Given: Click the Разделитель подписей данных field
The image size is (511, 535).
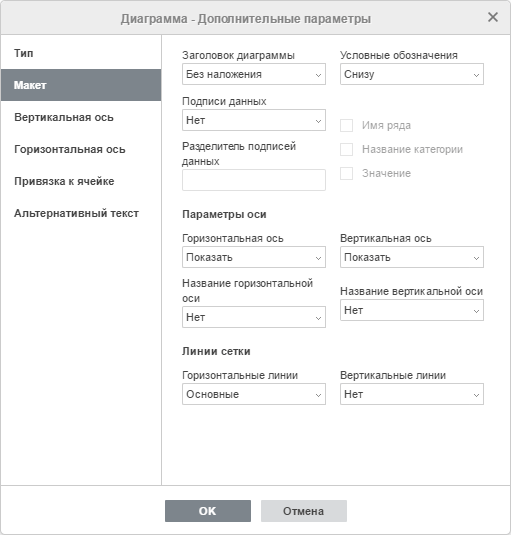Looking at the screenshot, I should tap(254, 180).
